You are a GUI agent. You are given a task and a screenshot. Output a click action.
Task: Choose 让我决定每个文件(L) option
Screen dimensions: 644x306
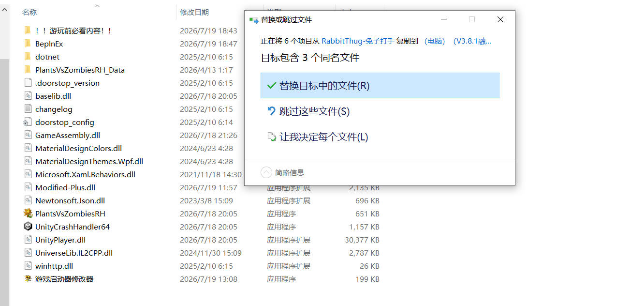380,137
